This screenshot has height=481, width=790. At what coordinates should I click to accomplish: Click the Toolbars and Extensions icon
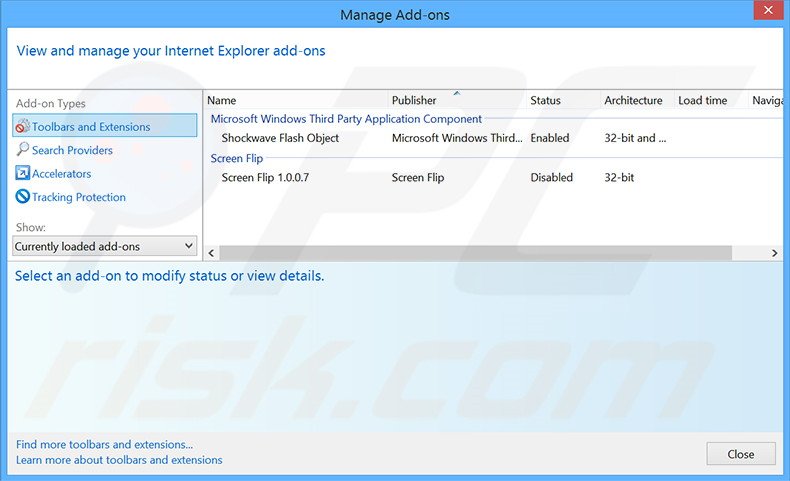click(23, 126)
